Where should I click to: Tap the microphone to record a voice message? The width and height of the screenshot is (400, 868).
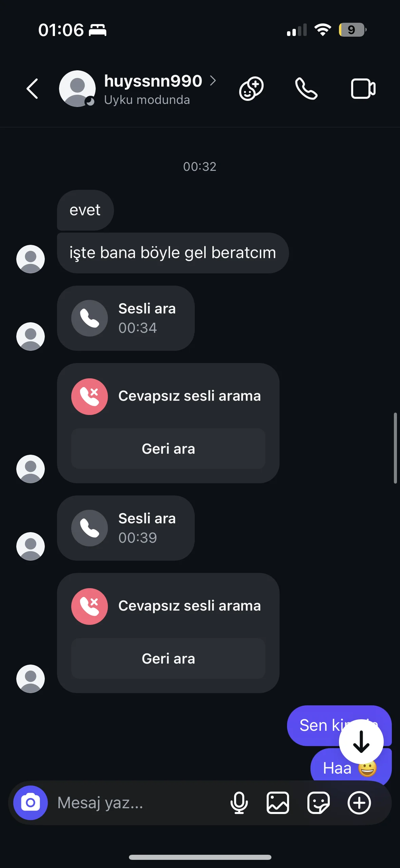pos(239,803)
